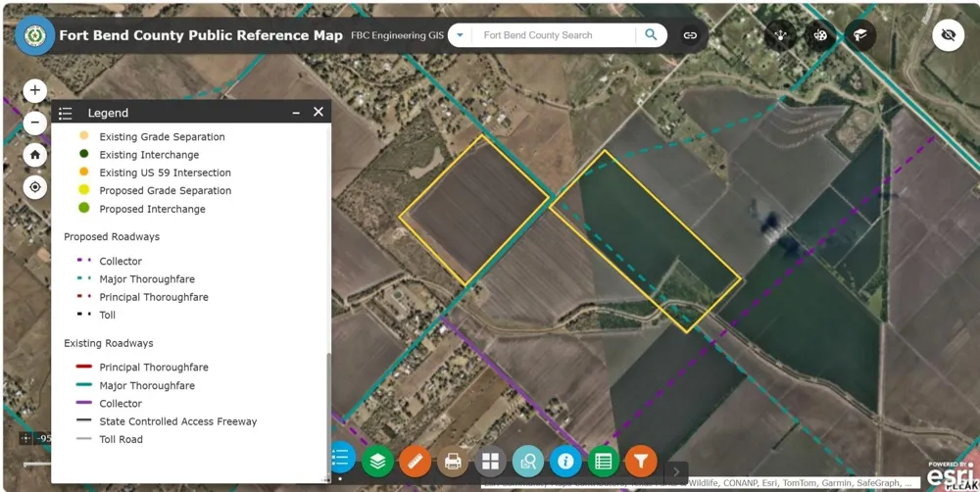Viewport: 980px width, 492px height.
Task: Click the Fort Bend County seal logo
Action: (34, 35)
